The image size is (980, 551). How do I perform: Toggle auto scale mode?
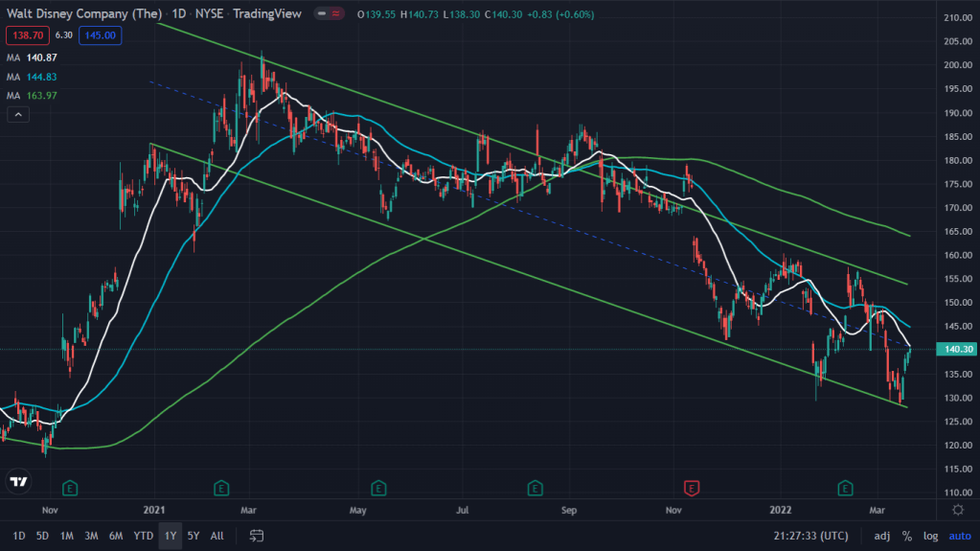958,535
